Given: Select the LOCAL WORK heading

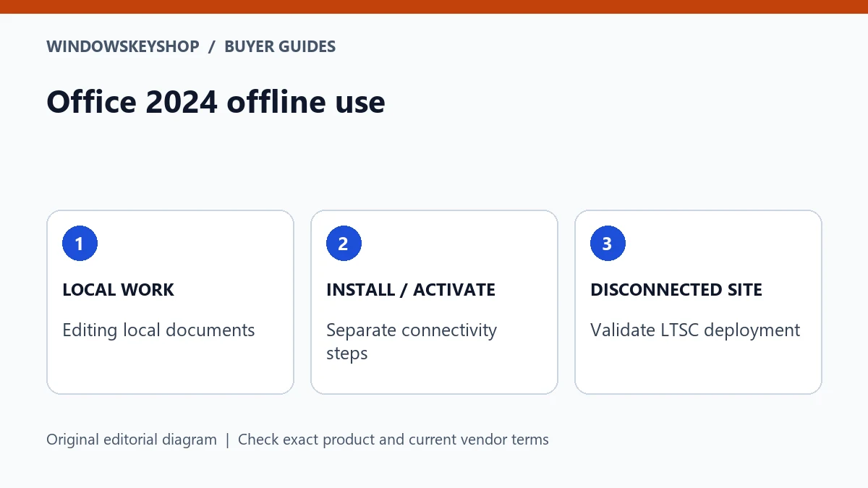Looking at the screenshot, I should click(x=118, y=290).
